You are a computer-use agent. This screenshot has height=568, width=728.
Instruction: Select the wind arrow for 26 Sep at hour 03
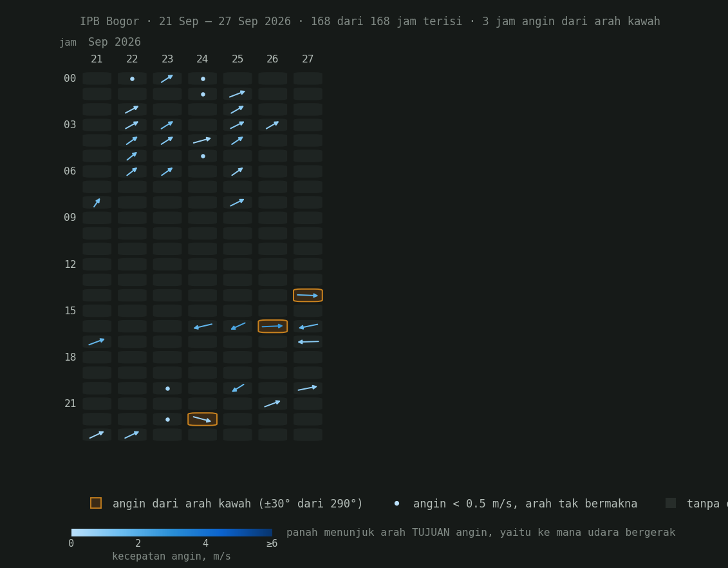click(272, 125)
